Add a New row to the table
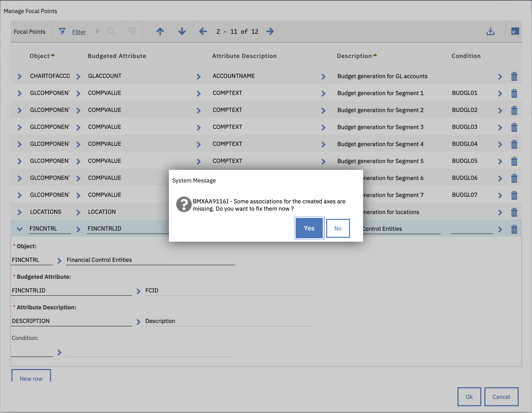This screenshot has width=532, height=413. click(x=31, y=378)
